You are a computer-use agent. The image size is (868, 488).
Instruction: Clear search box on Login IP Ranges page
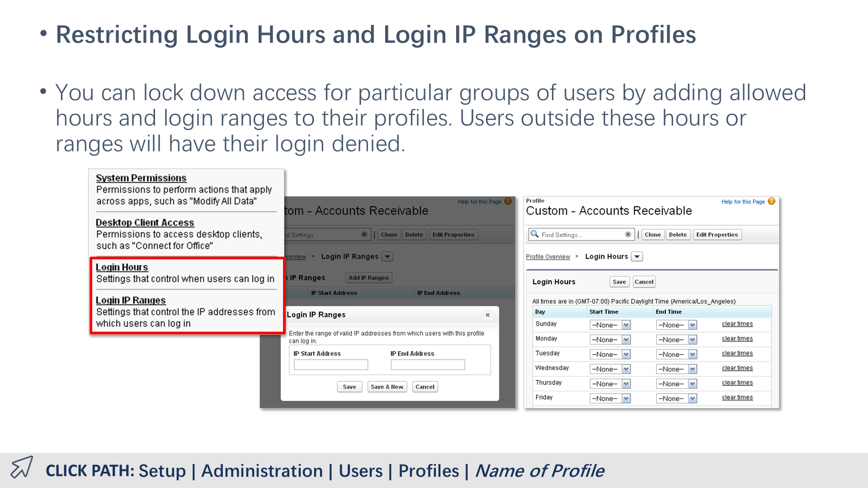[x=364, y=235]
